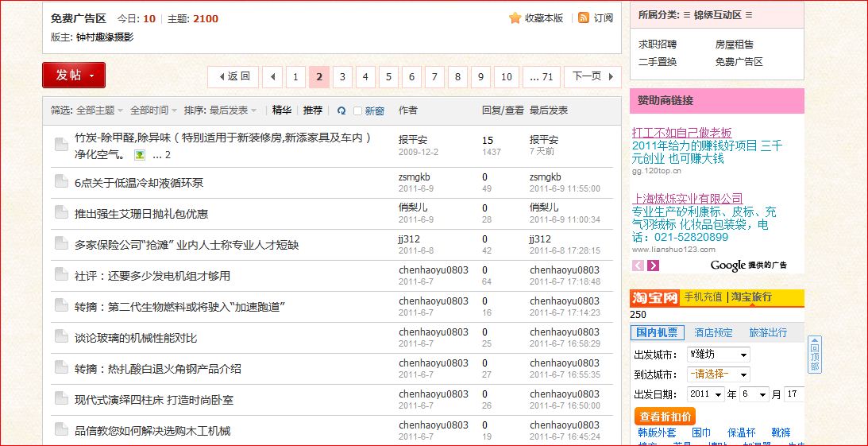Click the departure day input field showing 17

coord(794,394)
